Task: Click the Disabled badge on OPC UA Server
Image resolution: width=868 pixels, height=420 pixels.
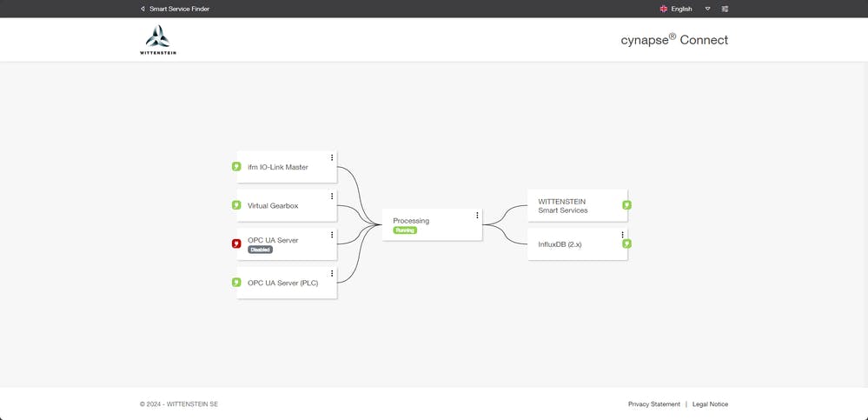Action: (x=260, y=250)
